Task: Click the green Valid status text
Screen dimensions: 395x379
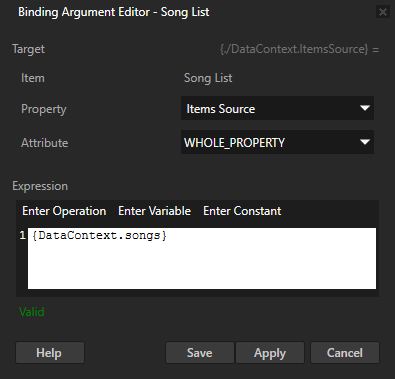Action: pyautogui.click(x=32, y=312)
